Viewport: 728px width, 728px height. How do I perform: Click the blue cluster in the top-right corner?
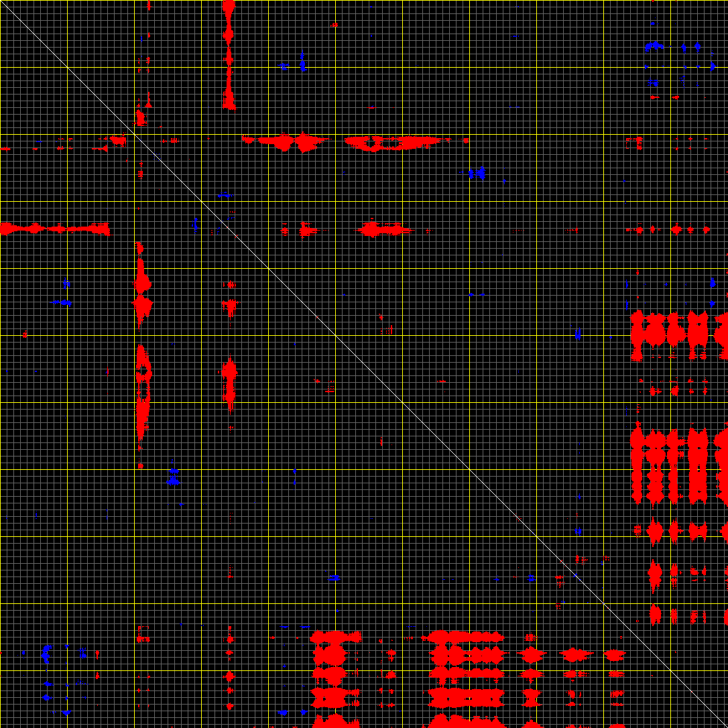654,47
